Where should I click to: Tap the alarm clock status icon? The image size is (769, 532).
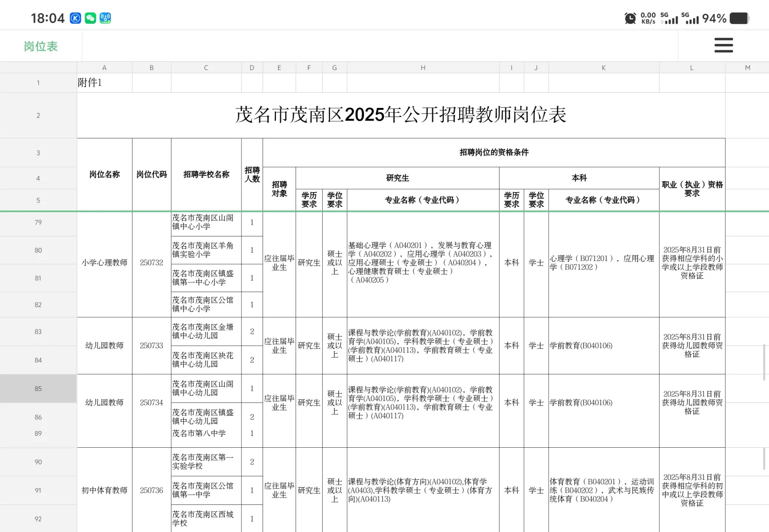[x=630, y=19]
